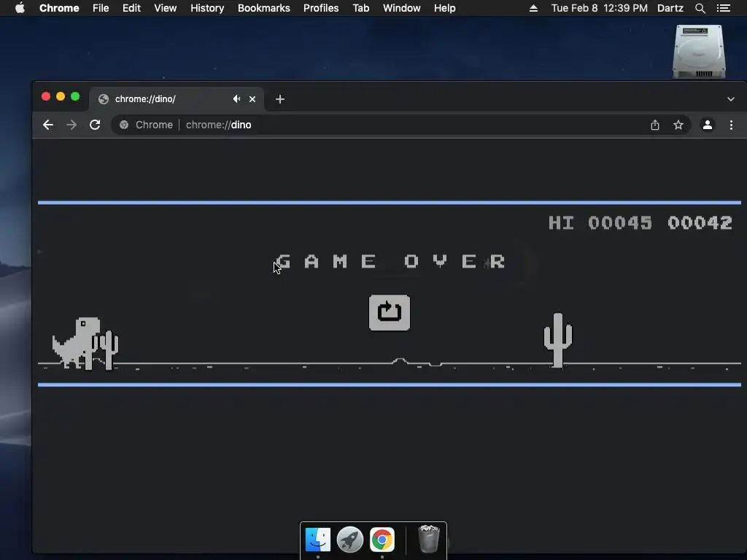Viewport: 747px width, 560px height.
Task: Open the Help menu
Action: (444, 8)
